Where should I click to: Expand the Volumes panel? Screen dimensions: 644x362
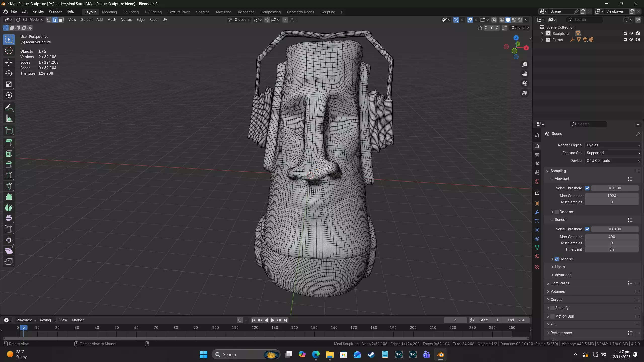coord(557,291)
